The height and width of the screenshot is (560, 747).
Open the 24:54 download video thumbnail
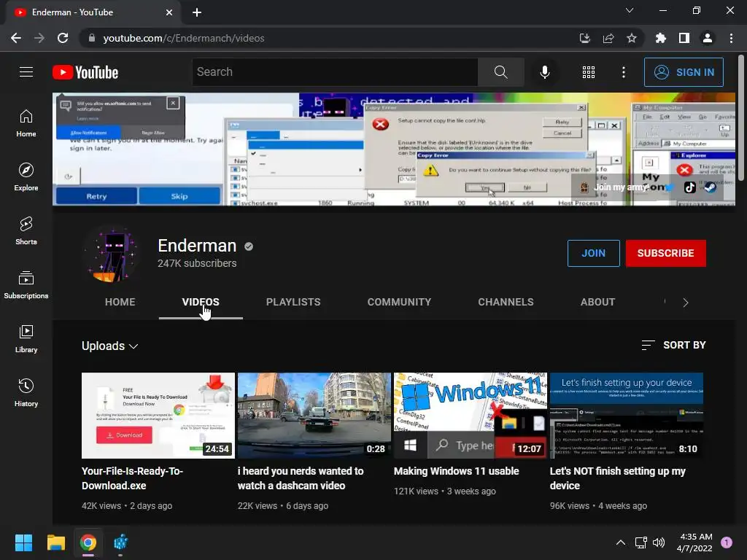tap(158, 415)
